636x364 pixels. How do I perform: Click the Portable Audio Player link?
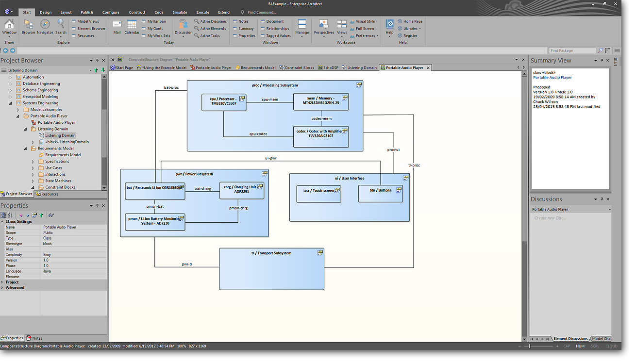pyautogui.click(x=552, y=78)
